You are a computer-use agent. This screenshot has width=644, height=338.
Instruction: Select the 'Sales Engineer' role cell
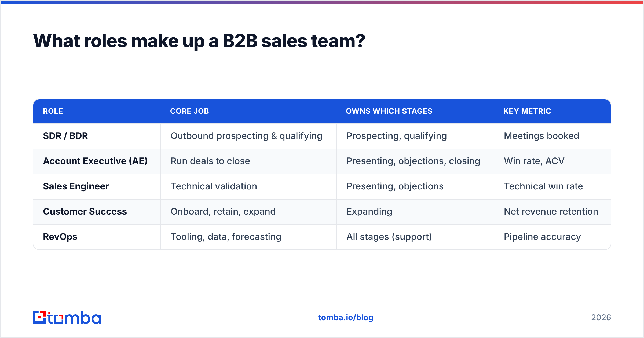pyautogui.click(x=97, y=186)
